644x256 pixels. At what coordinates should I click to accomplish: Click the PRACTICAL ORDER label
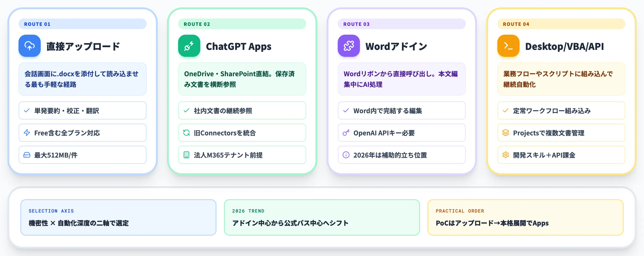(460, 211)
